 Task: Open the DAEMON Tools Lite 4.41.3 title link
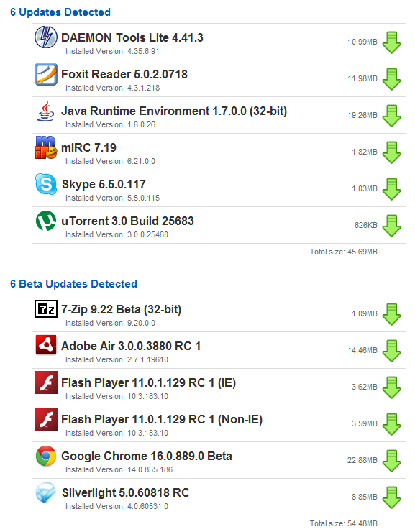pyautogui.click(x=132, y=37)
